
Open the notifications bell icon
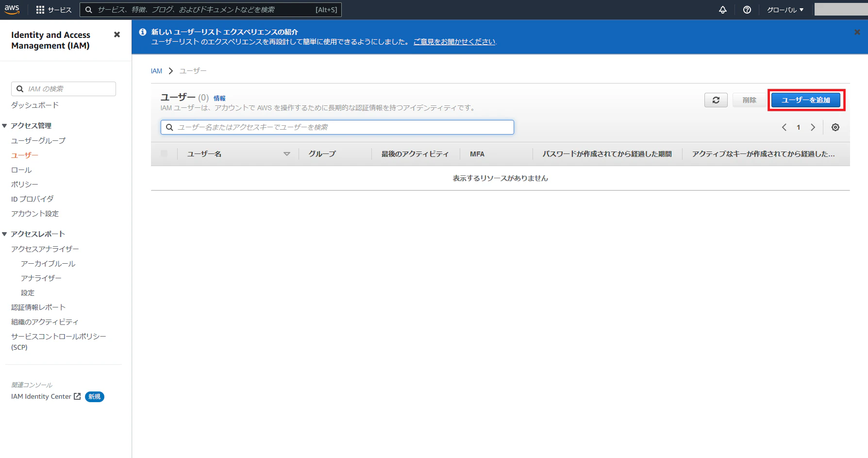pos(723,10)
